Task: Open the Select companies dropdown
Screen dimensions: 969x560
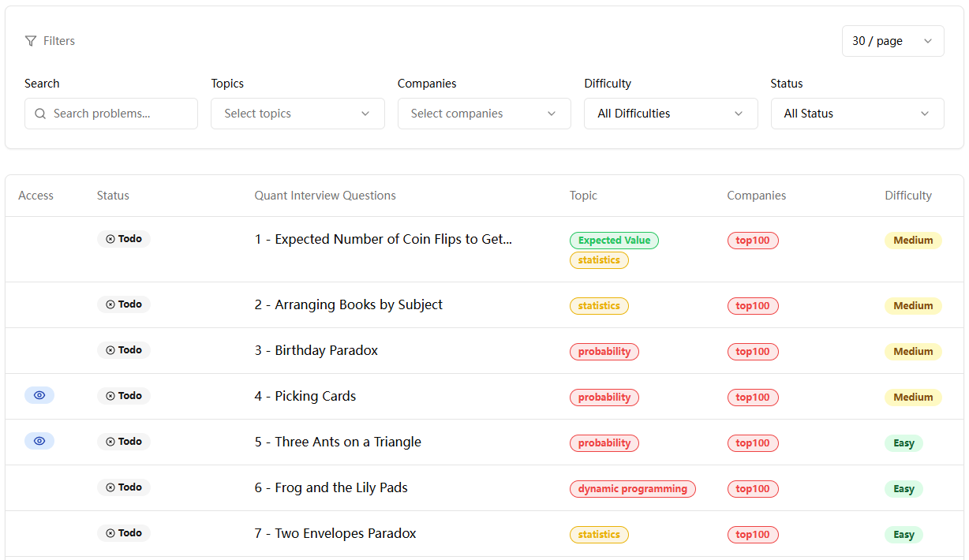Action: click(484, 114)
